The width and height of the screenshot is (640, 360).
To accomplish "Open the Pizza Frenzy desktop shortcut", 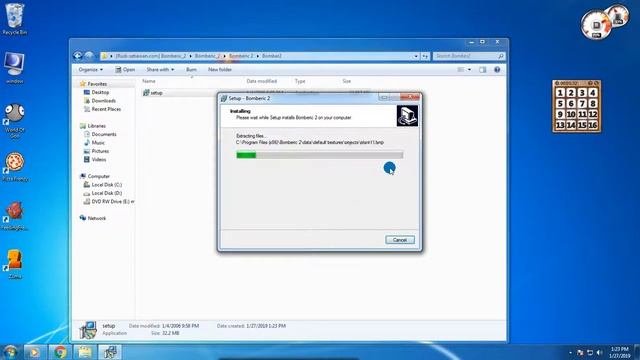I will 15,167.
